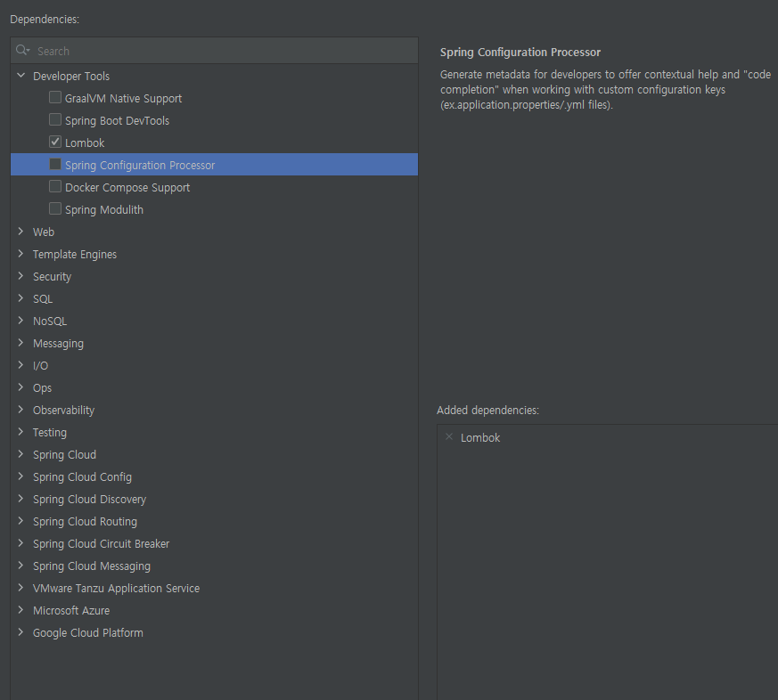The height and width of the screenshot is (700, 778).
Task: Select the NoSQL category label
Action: pos(50,322)
